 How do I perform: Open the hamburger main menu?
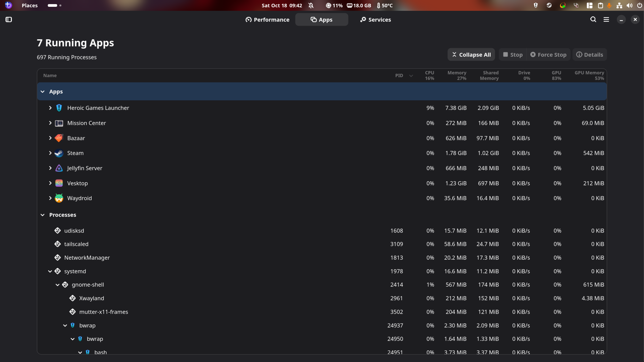(x=606, y=19)
